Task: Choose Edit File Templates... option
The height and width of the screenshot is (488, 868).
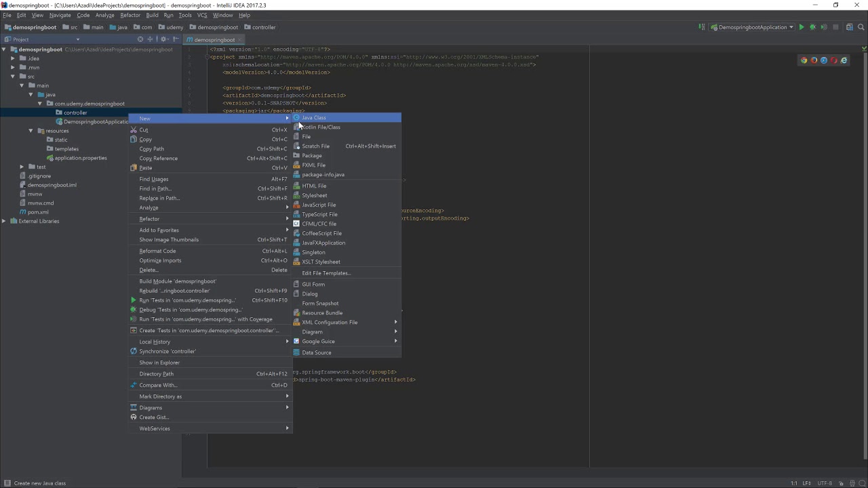Action: pos(347,273)
